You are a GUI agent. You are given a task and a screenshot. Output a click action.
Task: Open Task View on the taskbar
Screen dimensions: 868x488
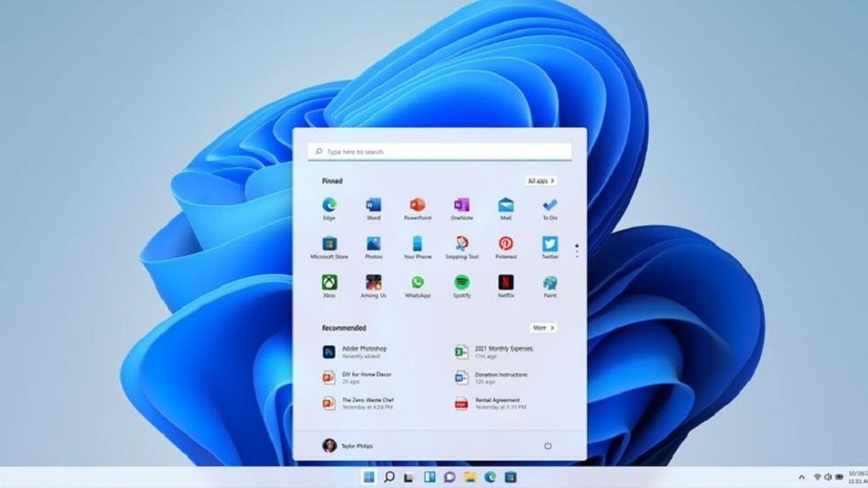pyautogui.click(x=408, y=477)
